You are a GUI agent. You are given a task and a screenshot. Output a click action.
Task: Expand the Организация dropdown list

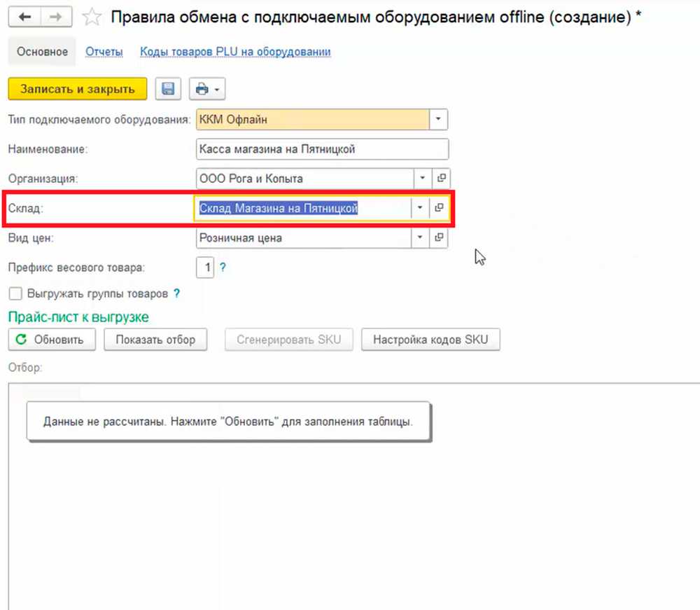click(x=423, y=179)
